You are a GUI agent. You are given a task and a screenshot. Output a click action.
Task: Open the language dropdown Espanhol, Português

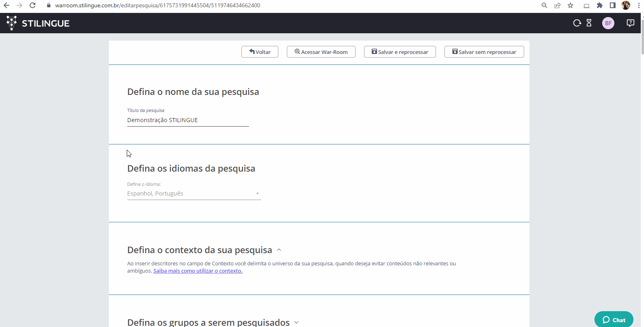pos(194,194)
